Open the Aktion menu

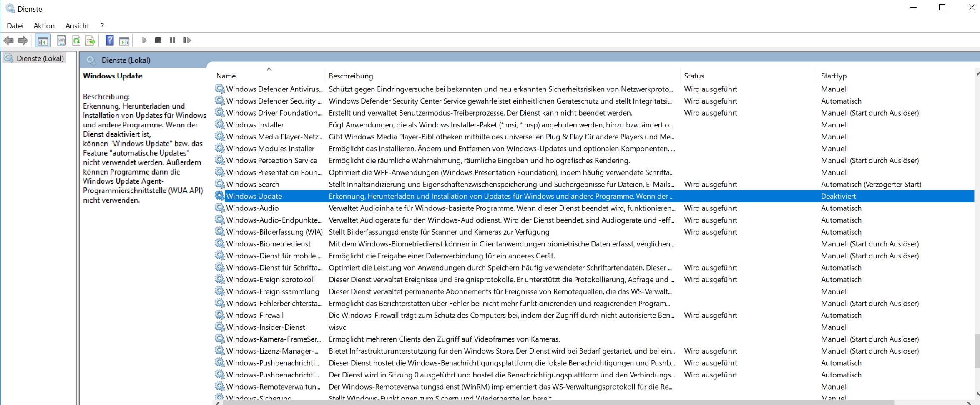[44, 26]
